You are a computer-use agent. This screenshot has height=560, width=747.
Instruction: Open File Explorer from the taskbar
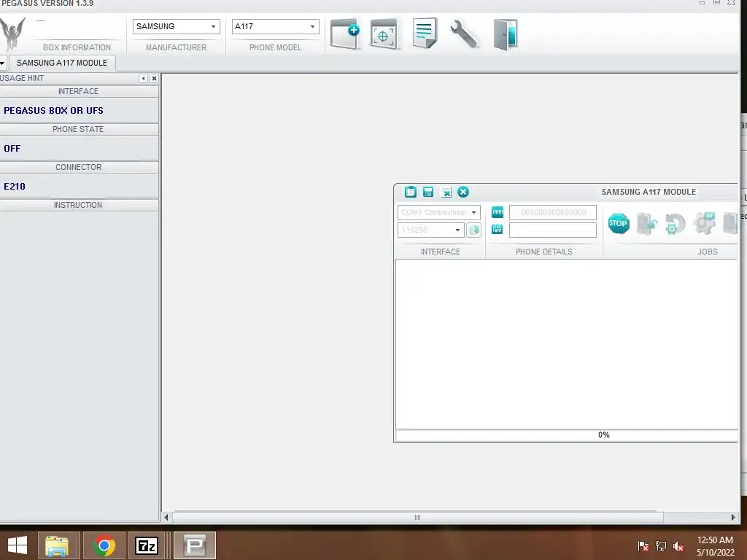57,545
